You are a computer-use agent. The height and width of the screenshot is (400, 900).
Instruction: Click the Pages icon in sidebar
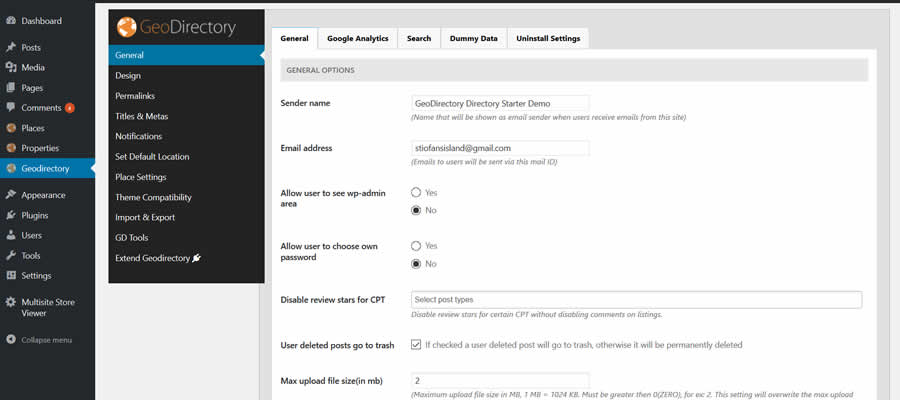coord(10,88)
